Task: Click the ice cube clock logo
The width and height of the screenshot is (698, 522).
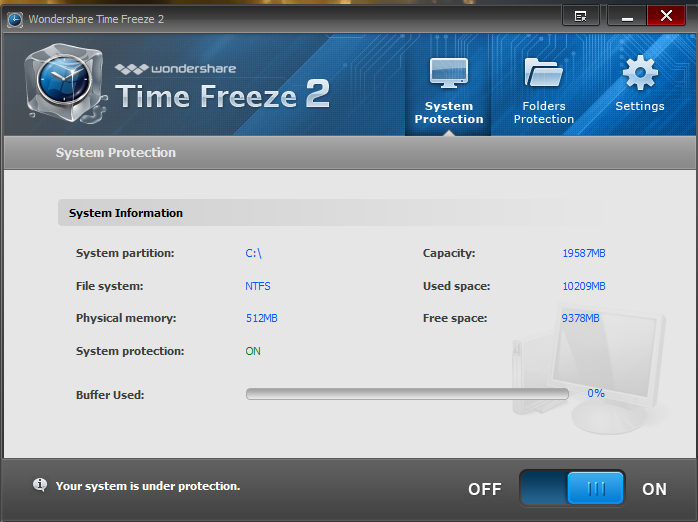Action: tap(66, 84)
